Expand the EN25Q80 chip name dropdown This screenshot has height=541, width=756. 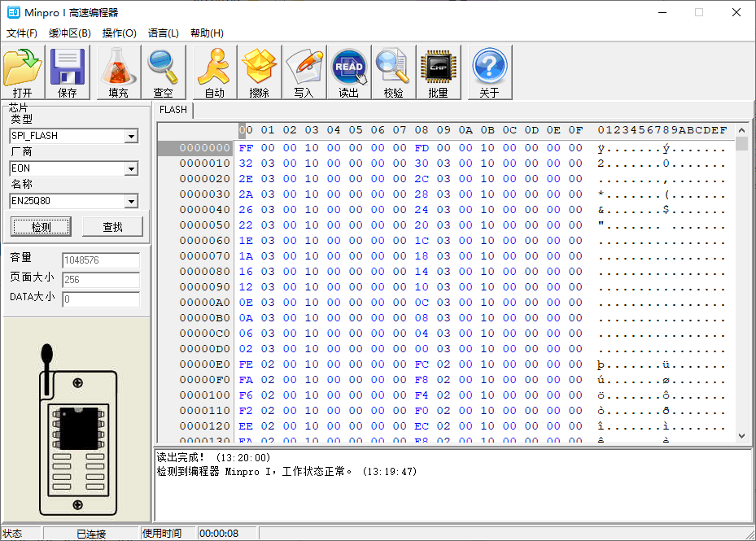[x=131, y=201]
